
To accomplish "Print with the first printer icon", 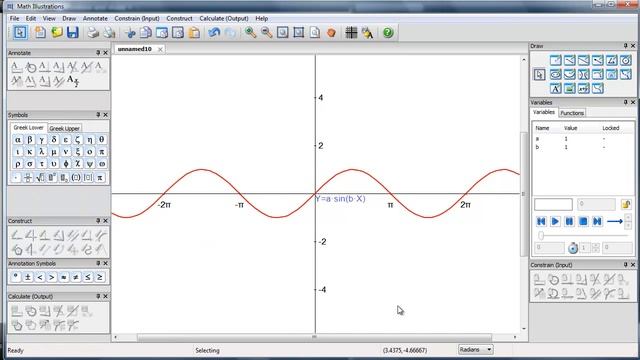I will (x=93, y=32).
